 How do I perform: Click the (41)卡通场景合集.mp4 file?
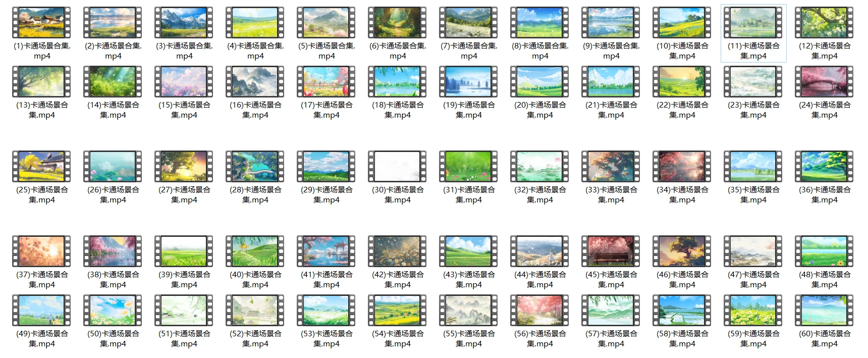pos(327,251)
